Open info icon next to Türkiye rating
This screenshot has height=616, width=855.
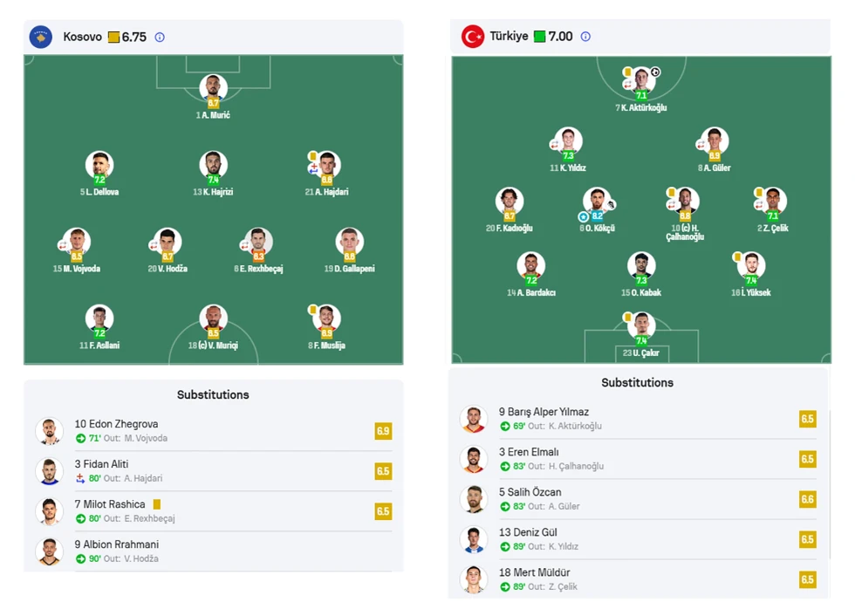(x=585, y=37)
